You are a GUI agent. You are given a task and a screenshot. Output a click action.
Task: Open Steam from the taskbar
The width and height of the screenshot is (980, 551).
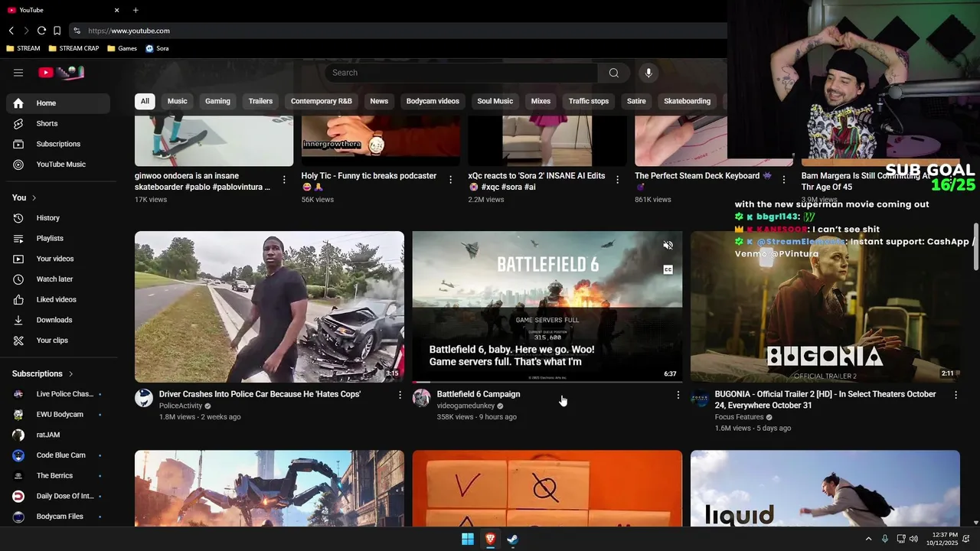[512, 539]
